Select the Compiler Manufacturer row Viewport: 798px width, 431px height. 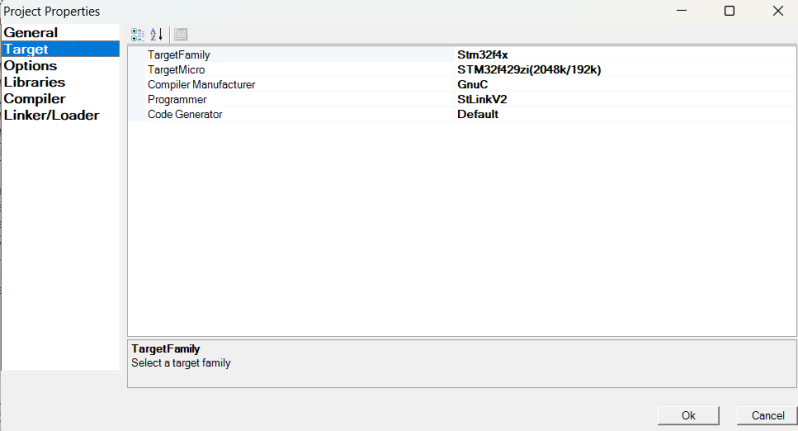(x=201, y=85)
